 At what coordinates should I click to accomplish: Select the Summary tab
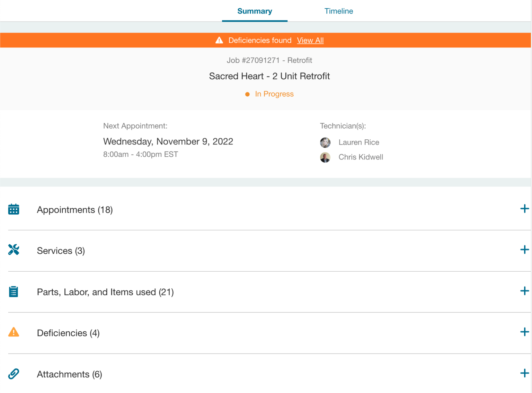(x=255, y=11)
